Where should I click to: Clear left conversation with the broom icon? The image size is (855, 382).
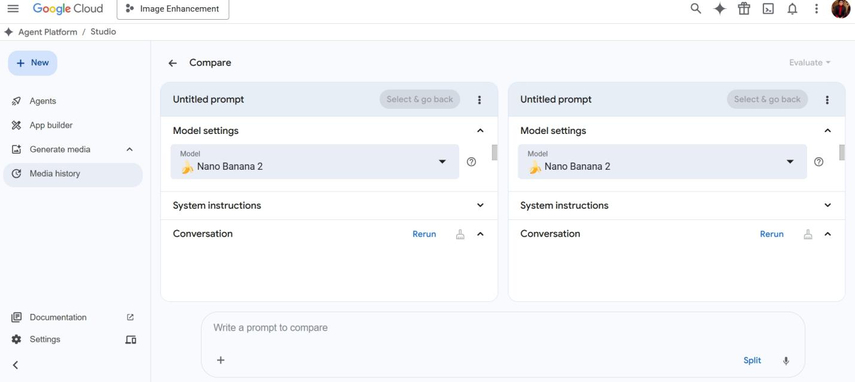(x=460, y=234)
